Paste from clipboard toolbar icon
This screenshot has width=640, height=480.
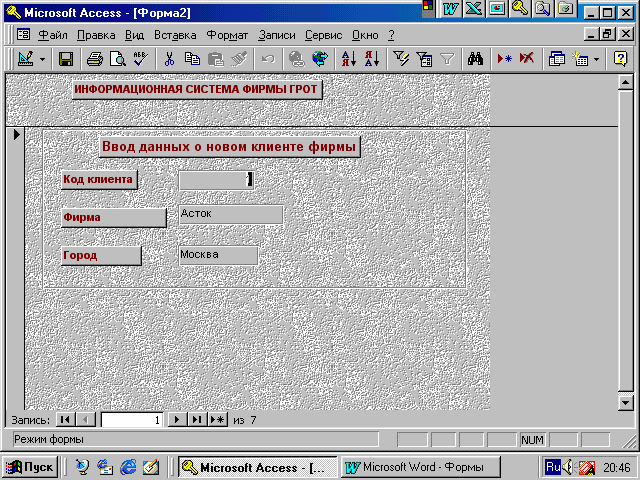(216, 59)
